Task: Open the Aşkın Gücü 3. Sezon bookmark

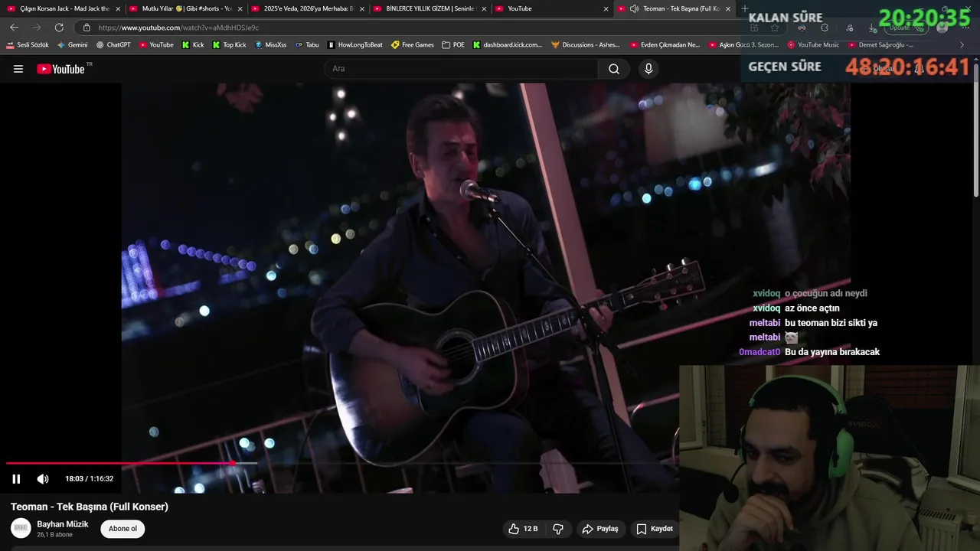Action: click(x=743, y=45)
